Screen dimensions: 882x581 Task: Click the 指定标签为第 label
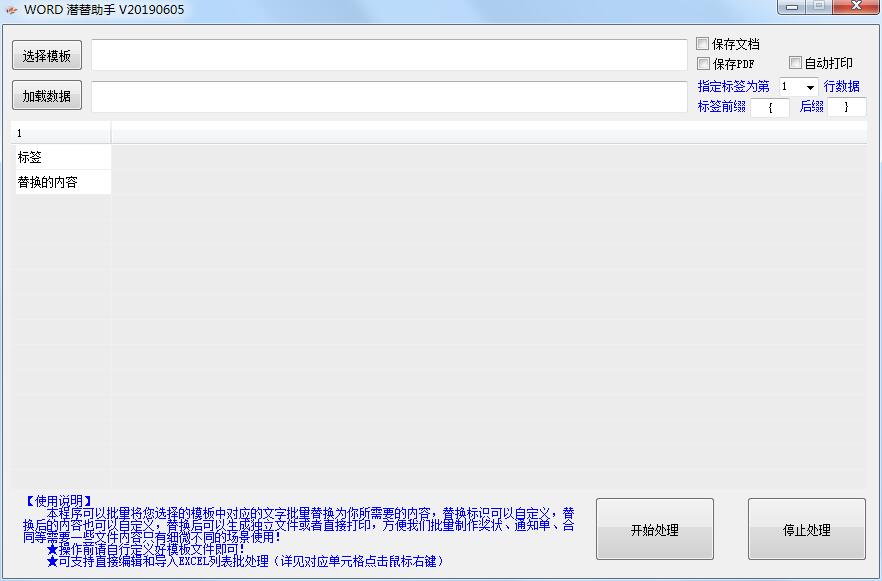click(734, 86)
